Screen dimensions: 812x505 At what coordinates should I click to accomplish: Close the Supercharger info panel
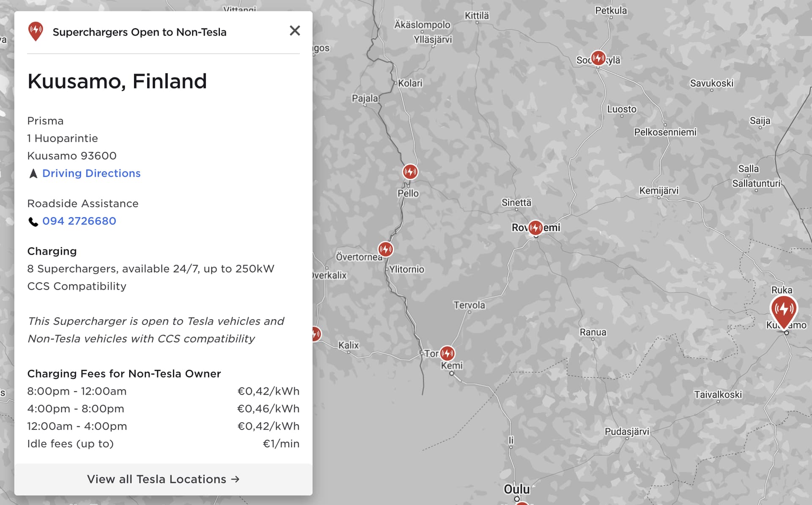(295, 30)
